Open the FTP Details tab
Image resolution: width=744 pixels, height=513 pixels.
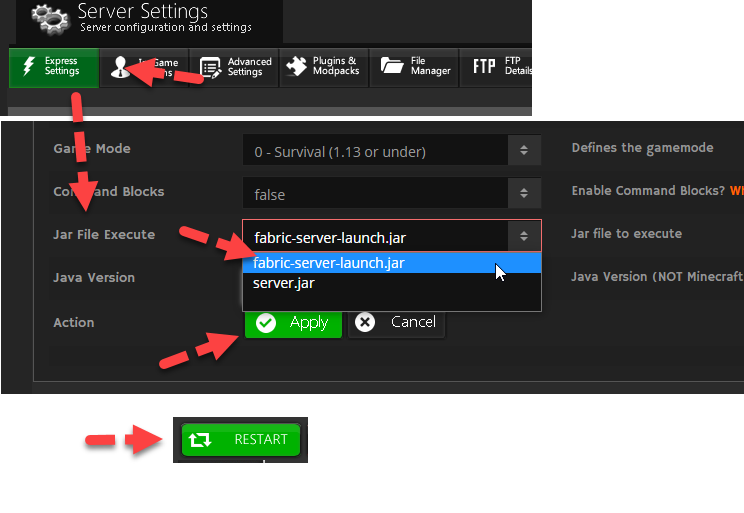(x=496, y=67)
